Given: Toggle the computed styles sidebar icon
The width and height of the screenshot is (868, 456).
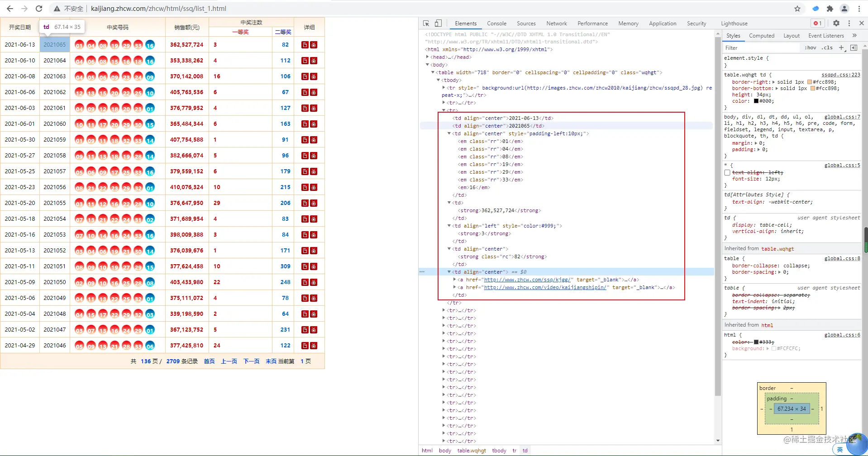Looking at the screenshot, I should pyautogui.click(x=854, y=47).
